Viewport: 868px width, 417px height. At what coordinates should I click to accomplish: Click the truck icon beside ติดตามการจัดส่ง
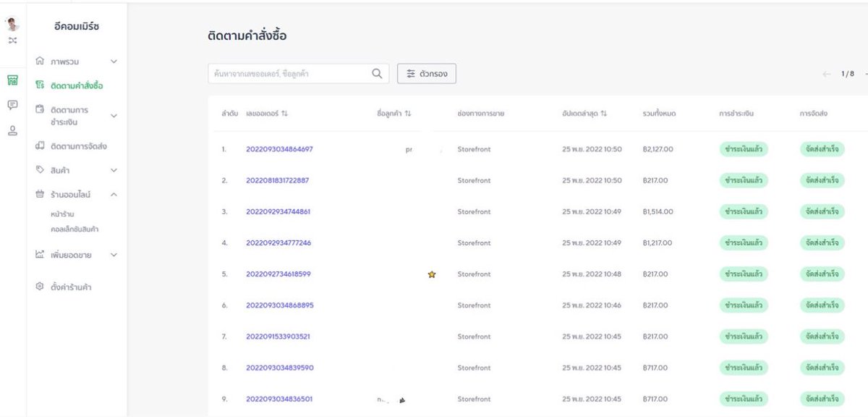[40, 146]
